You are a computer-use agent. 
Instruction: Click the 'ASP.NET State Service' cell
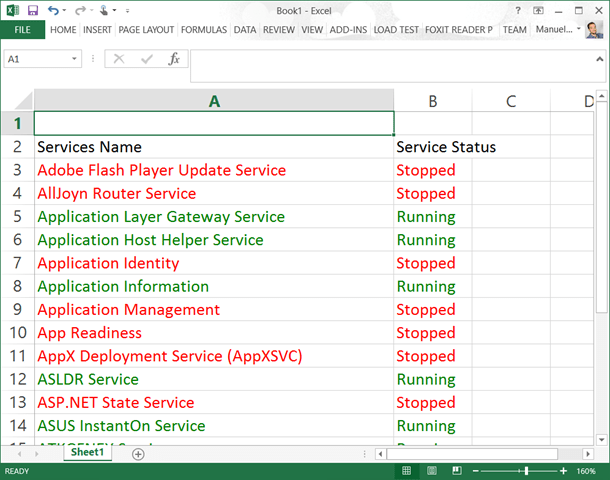click(214, 402)
